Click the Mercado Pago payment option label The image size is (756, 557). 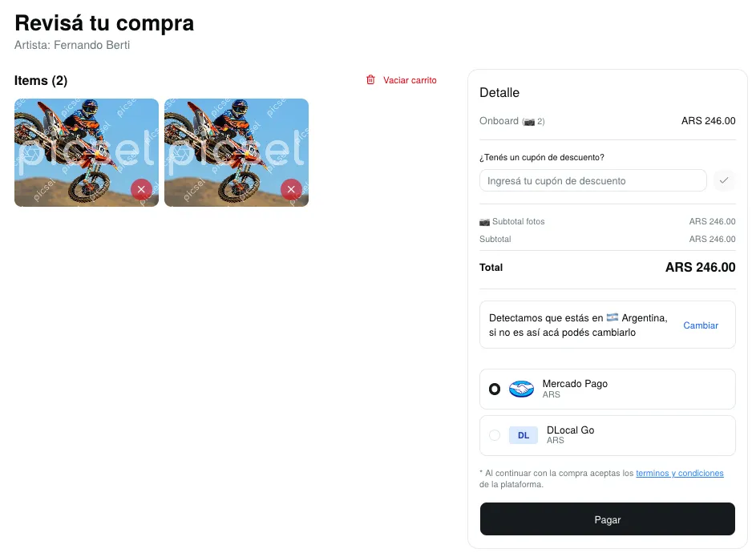click(x=575, y=384)
